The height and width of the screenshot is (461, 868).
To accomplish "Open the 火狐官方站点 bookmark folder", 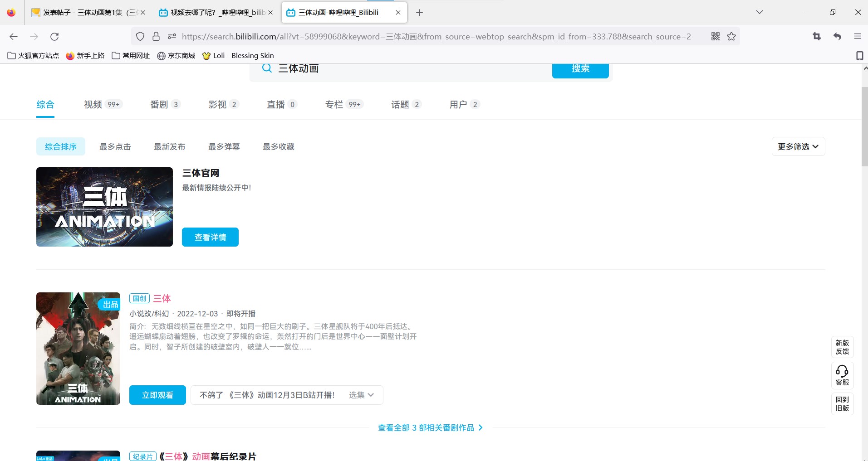I will 33,56.
